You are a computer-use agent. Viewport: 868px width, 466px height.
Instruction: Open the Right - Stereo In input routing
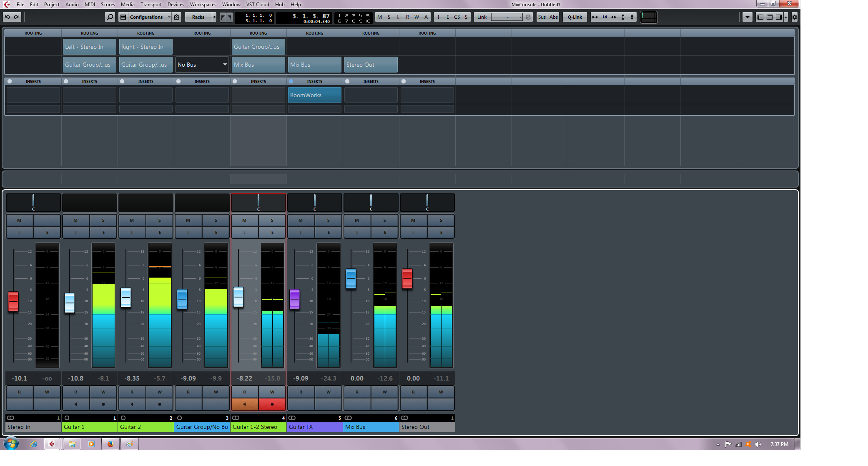[146, 47]
